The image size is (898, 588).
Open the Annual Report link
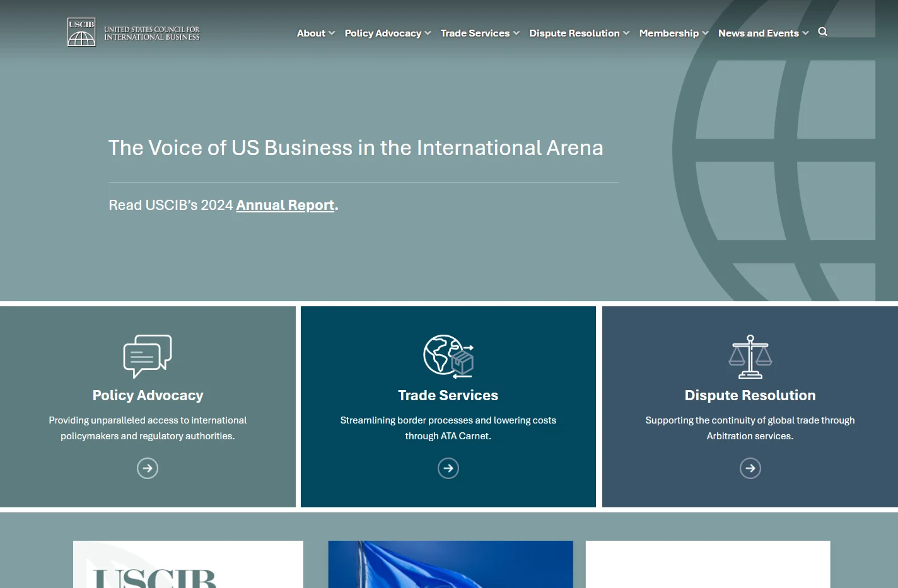click(x=285, y=205)
